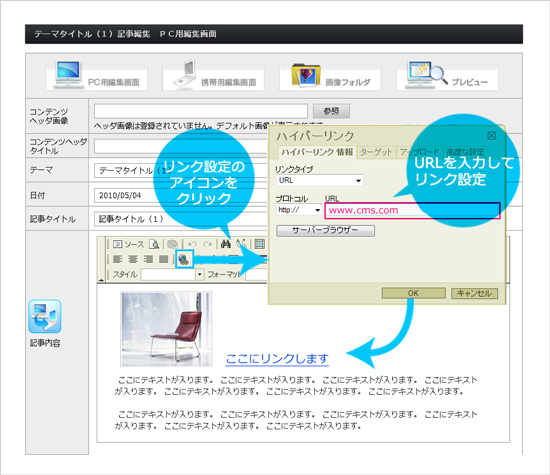Image resolution: width=550 pixels, height=475 pixels.
Task: Click OK in hyperlink dialog
Action: click(414, 293)
